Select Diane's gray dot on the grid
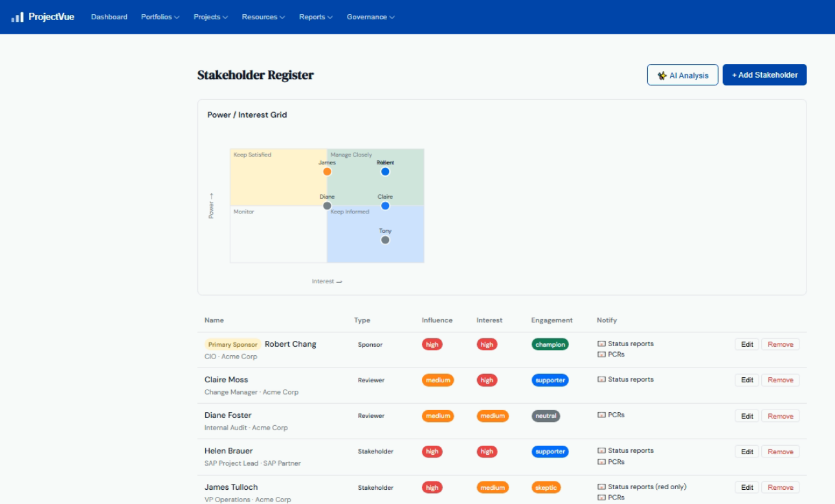This screenshot has width=835, height=504. click(327, 206)
